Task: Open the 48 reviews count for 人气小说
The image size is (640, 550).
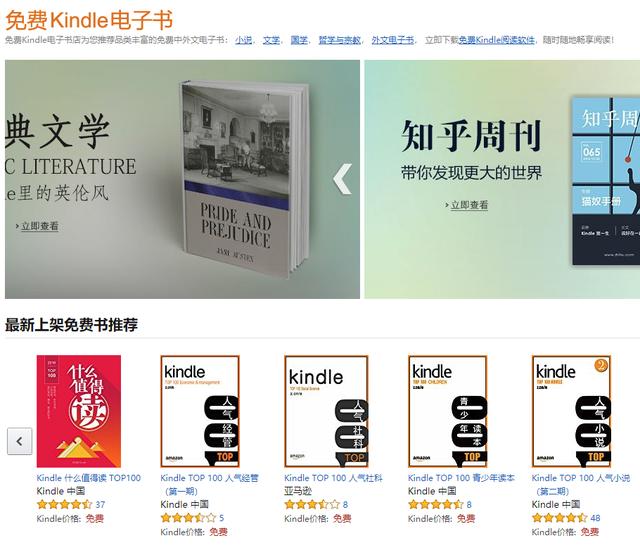Action: pos(595,518)
